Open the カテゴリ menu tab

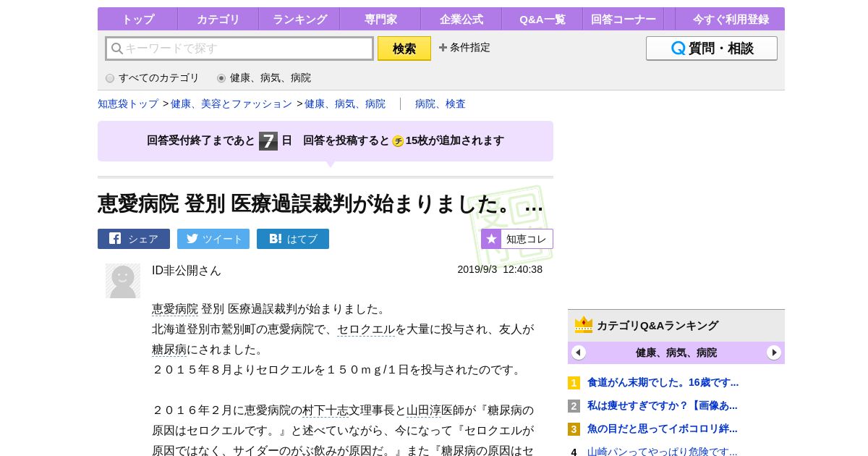click(x=218, y=19)
